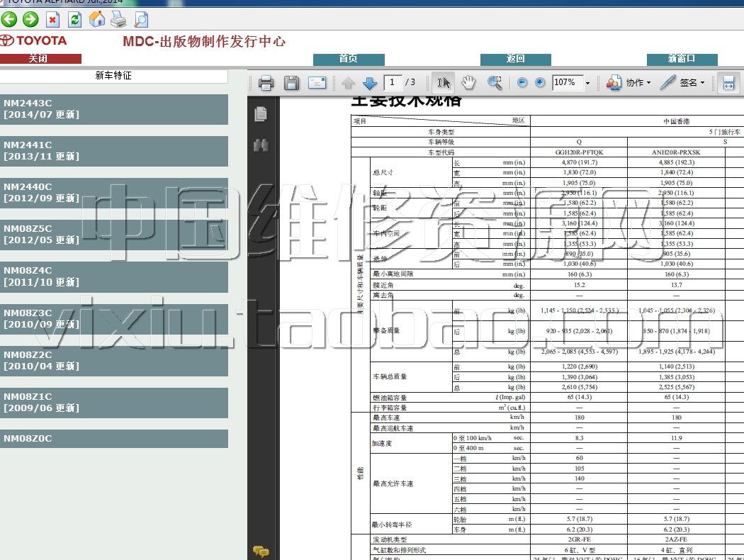The image size is (744, 560).
Task: Choose the marquee zoom tool
Action: point(495,83)
